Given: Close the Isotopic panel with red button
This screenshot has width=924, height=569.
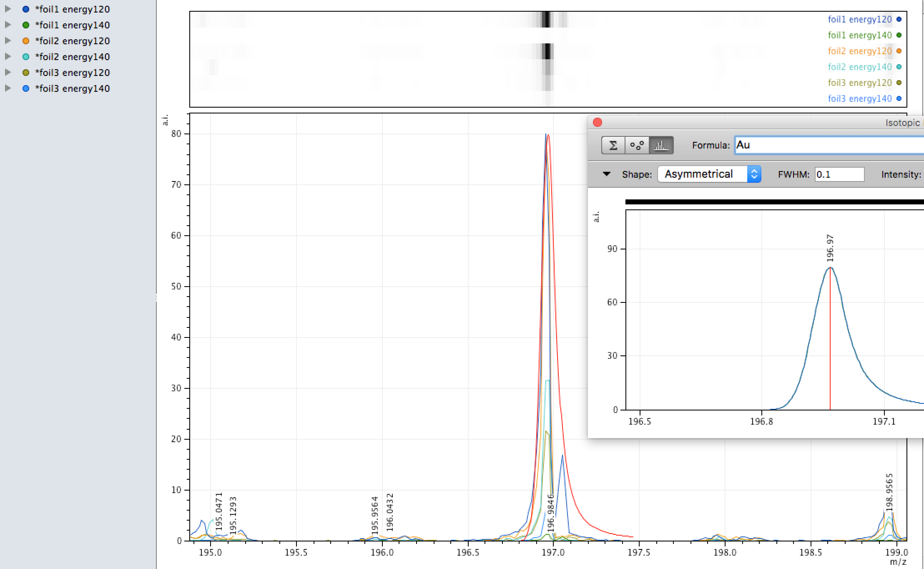Looking at the screenshot, I should click(x=597, y=122).
